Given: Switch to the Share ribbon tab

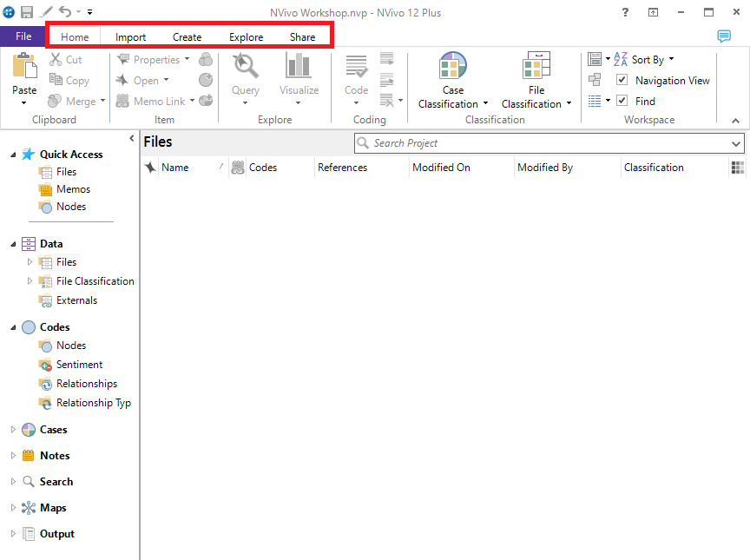Looking at the screenshot, I should point(302,36).
